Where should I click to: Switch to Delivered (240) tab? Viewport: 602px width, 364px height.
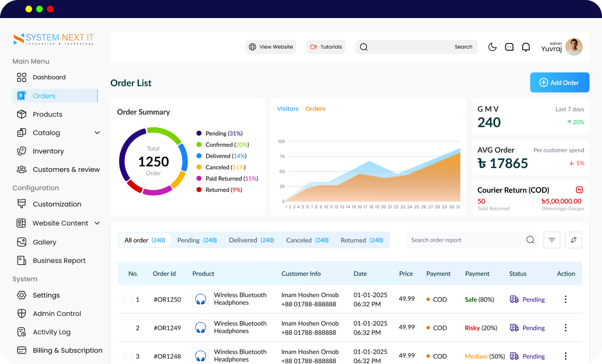[x=252, y=240]
